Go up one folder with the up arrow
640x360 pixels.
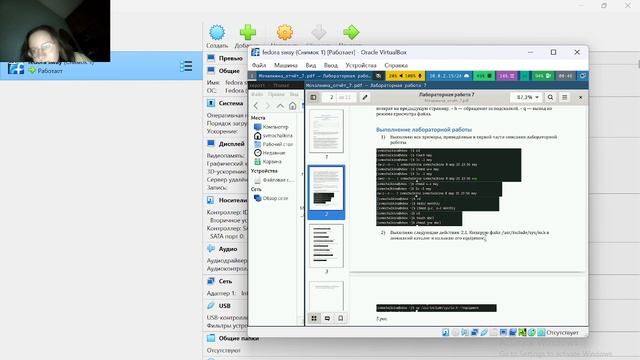(x=280, y=106)
